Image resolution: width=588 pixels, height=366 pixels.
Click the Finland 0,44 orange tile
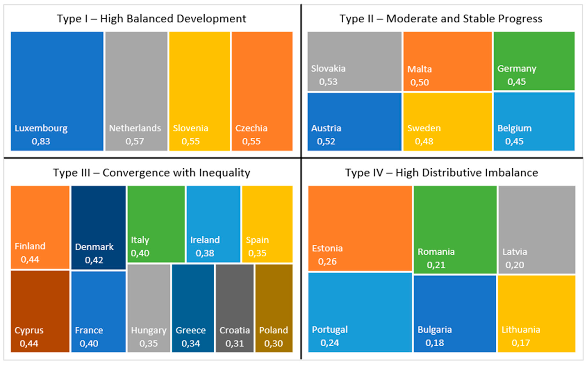tap(40, 227)
